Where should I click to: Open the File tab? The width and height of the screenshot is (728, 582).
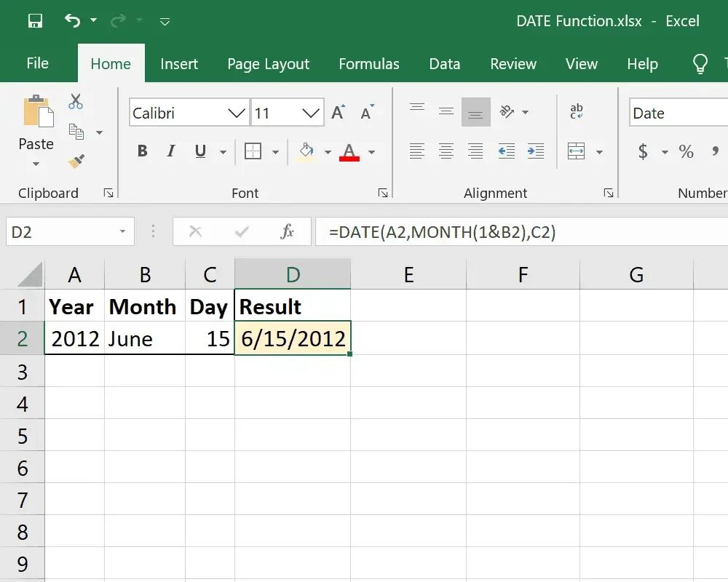(38, 63)
